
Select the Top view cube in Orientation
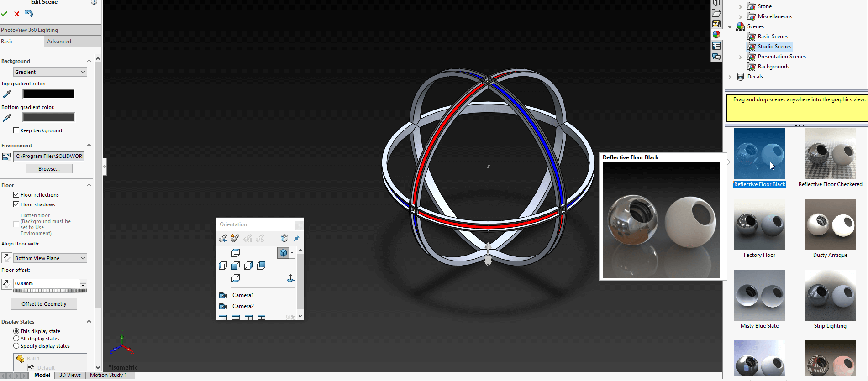236,253
